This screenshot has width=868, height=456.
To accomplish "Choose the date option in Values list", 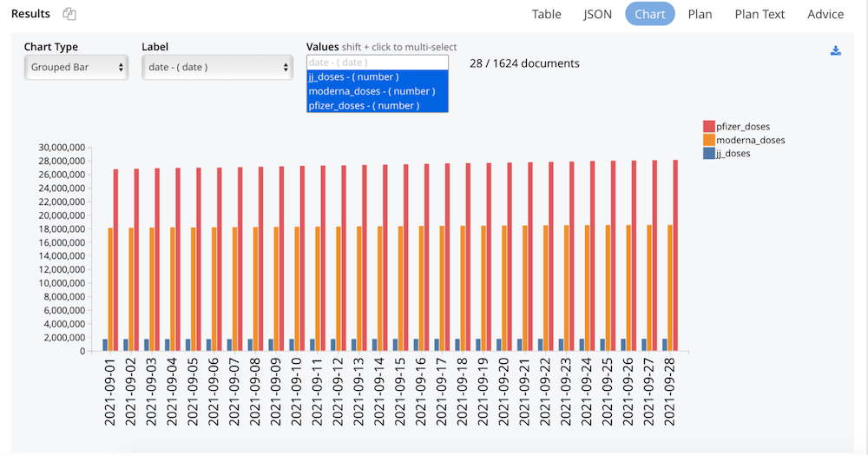I will tap(378, 63).
